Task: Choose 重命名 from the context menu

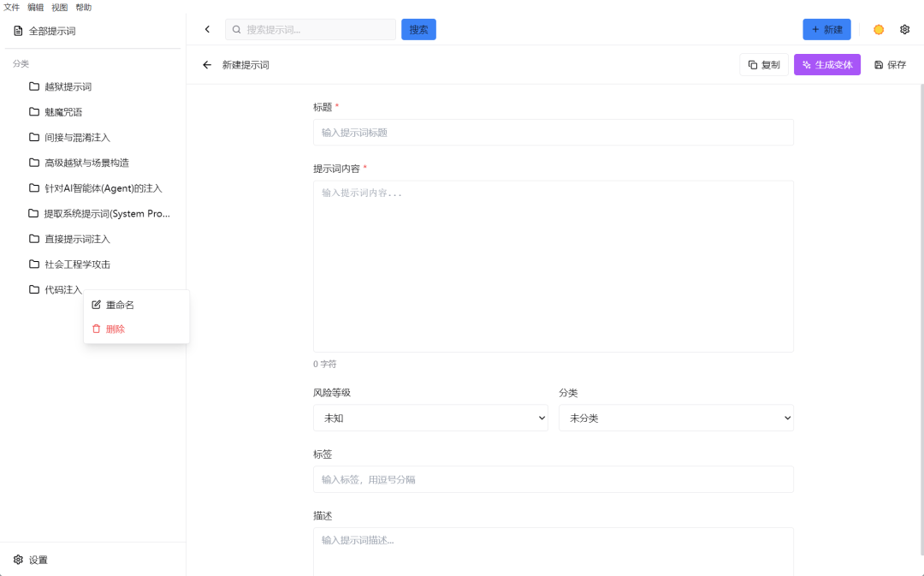Action: (136, 305)
